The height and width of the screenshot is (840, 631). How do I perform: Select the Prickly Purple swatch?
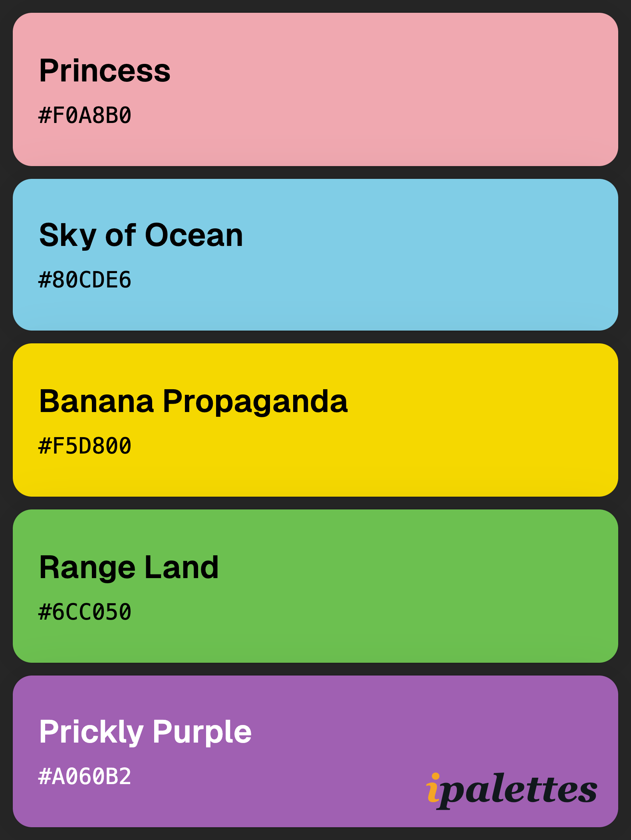[x=315, y=751]
